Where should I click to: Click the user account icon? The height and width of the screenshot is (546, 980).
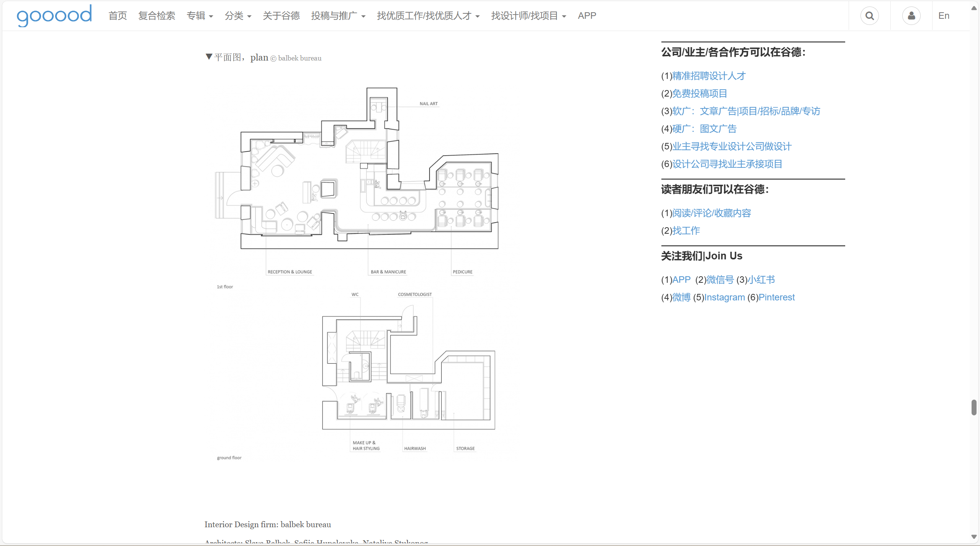pos(911,16)
